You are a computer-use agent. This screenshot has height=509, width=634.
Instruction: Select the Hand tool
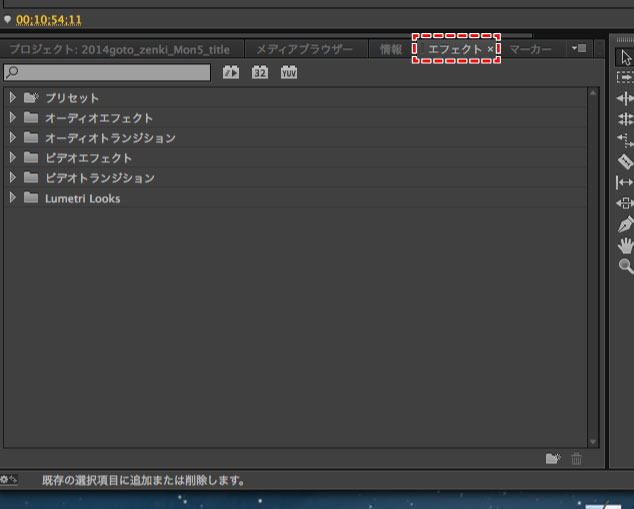[x=626, y=245]
